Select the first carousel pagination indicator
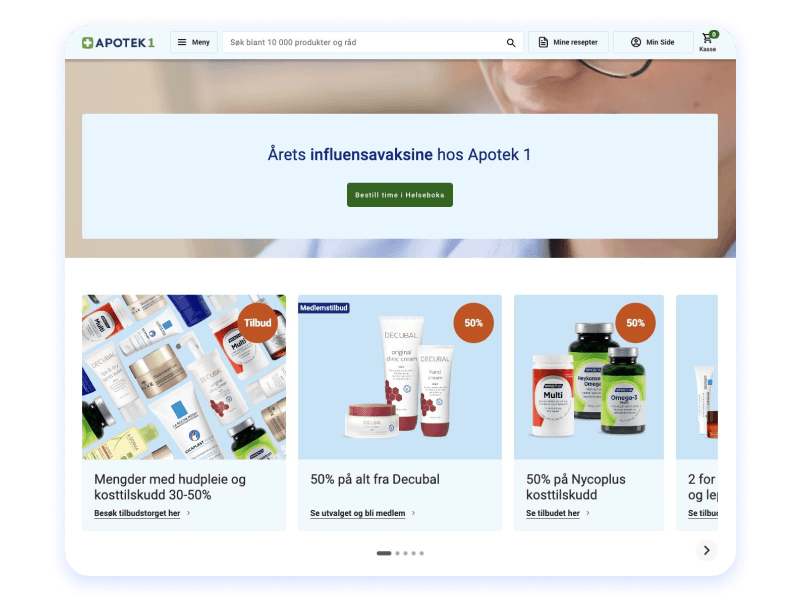This screenshot has height=600, width=800. pos(383,553)
